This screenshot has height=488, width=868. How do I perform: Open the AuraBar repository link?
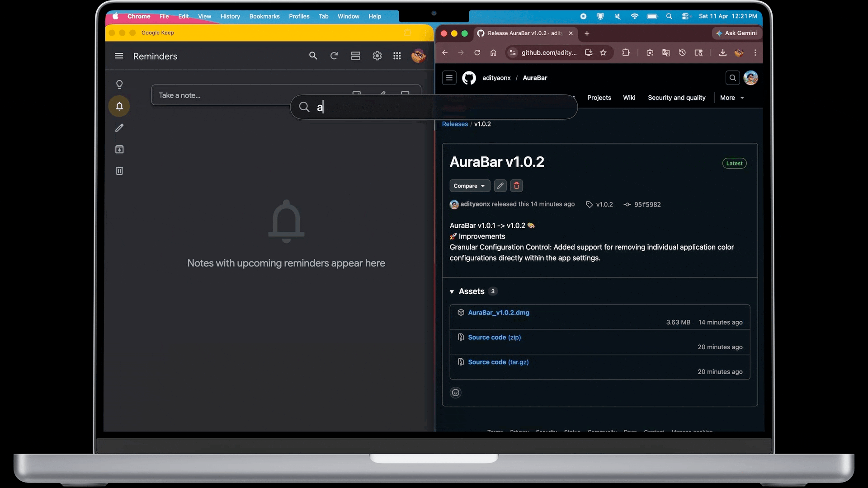point(535,78)
